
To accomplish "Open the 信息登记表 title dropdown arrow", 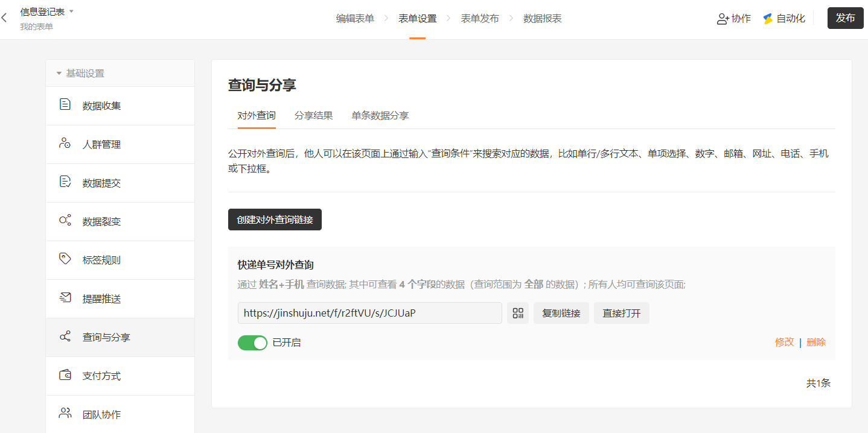I will pos(72,11).
